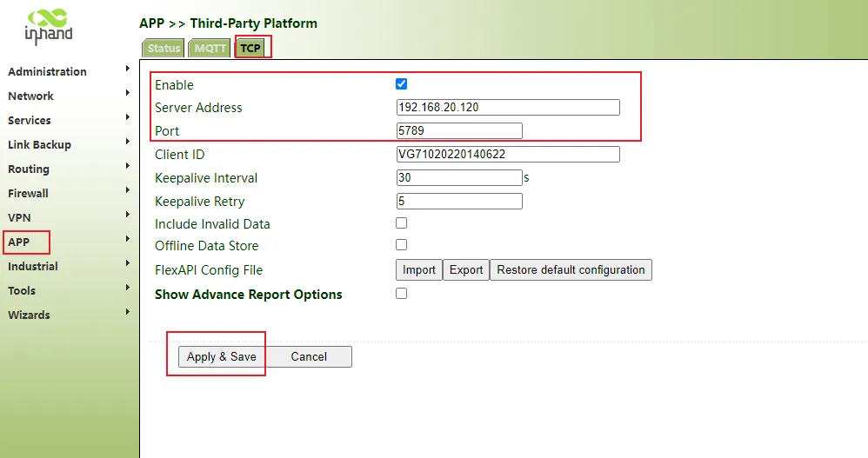Open the Firewall menu
868x458 pixels.
click(28, 193)
